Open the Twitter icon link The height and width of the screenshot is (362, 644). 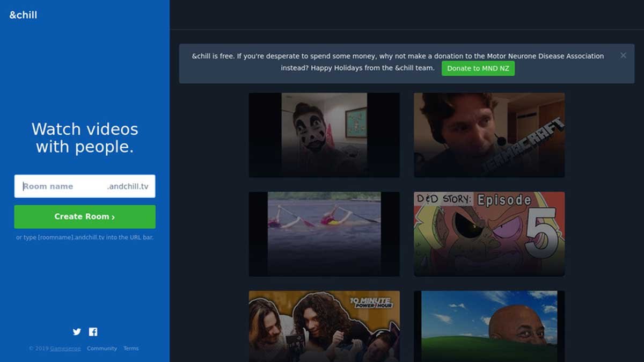(77, 332)
